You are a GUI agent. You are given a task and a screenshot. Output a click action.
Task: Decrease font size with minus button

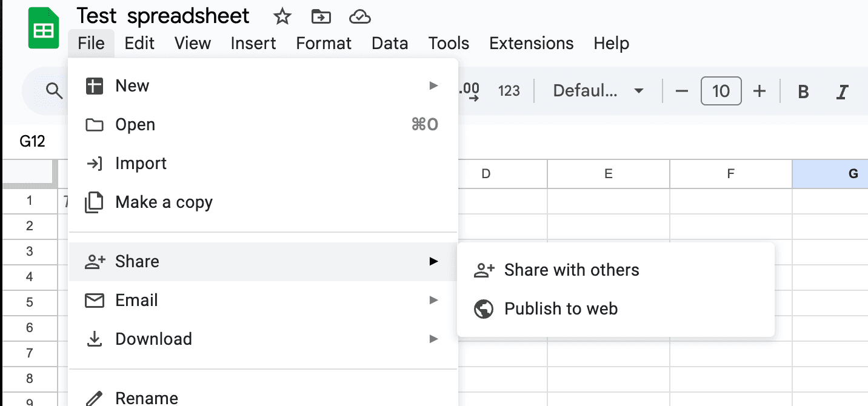click(x=681, y=92)
